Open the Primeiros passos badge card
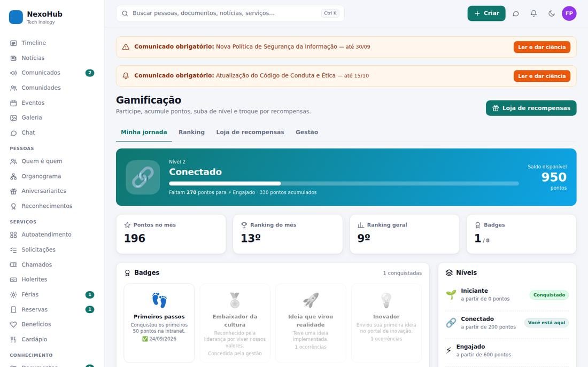Image resolution: width=588 pixels, height=367 pixels. point(159,323)
